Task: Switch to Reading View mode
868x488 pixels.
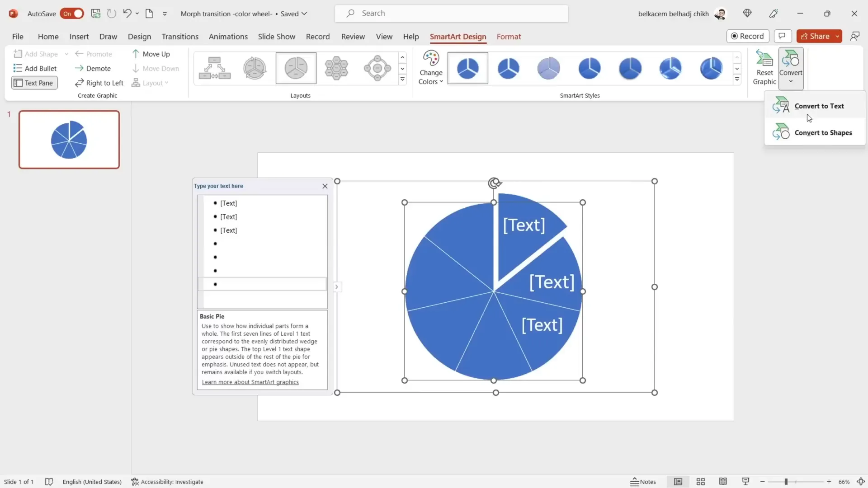Action: click(723, 482)
